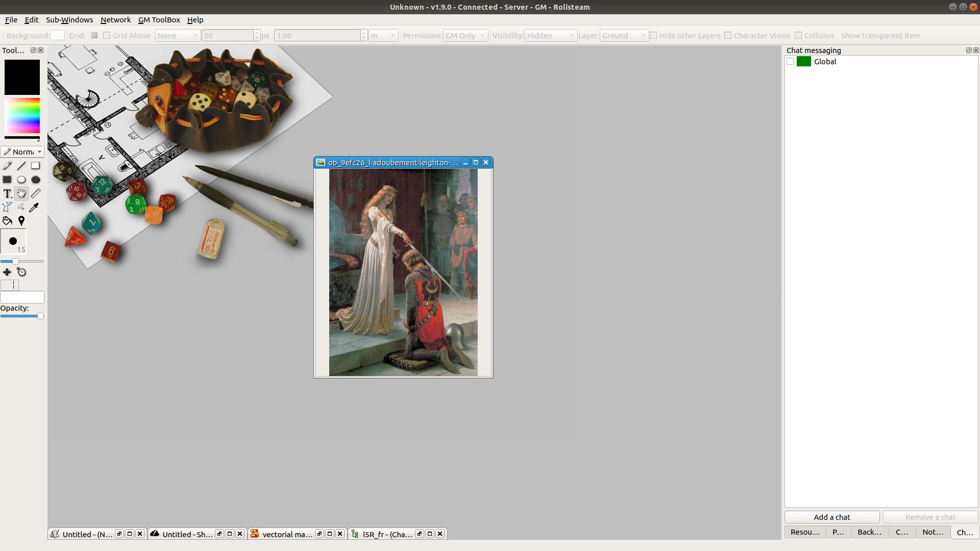Click Show transparent Item button
The height and width of the screenshot is (551, 980).
click(880, 36)
